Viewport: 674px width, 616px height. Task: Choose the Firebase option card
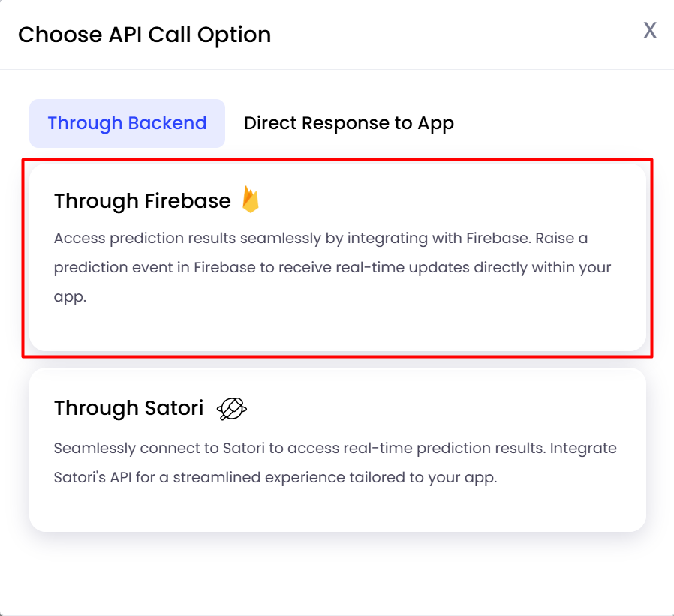coord(338,257)
